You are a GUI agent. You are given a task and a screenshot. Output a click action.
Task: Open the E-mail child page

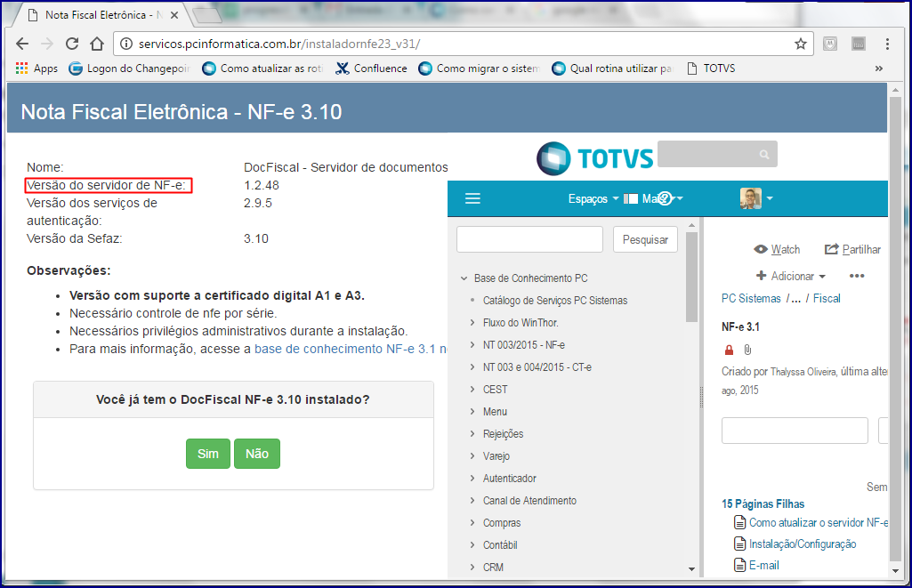pyautogui.click(x=763, y=566)
